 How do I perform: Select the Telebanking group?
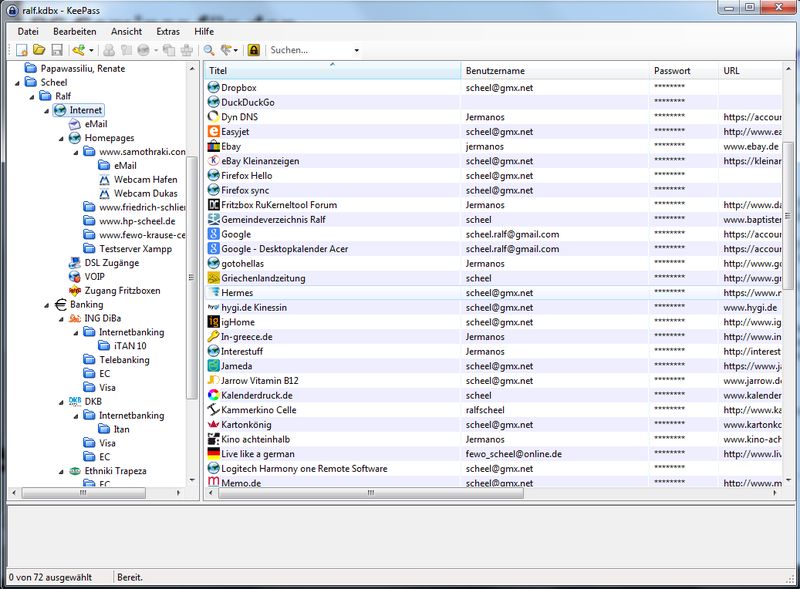pos(124,360)
